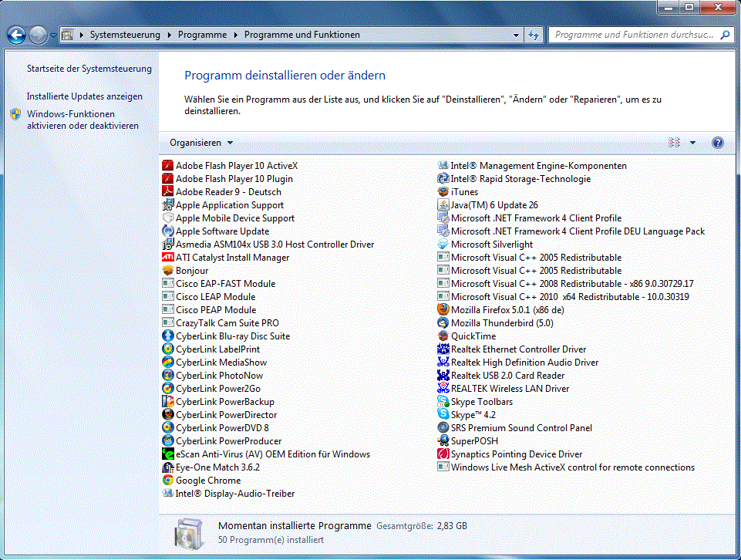Click the Mozilla Firefox icon
The width and height of the screenshot is (741, 560).
click(x=443, y=309)
